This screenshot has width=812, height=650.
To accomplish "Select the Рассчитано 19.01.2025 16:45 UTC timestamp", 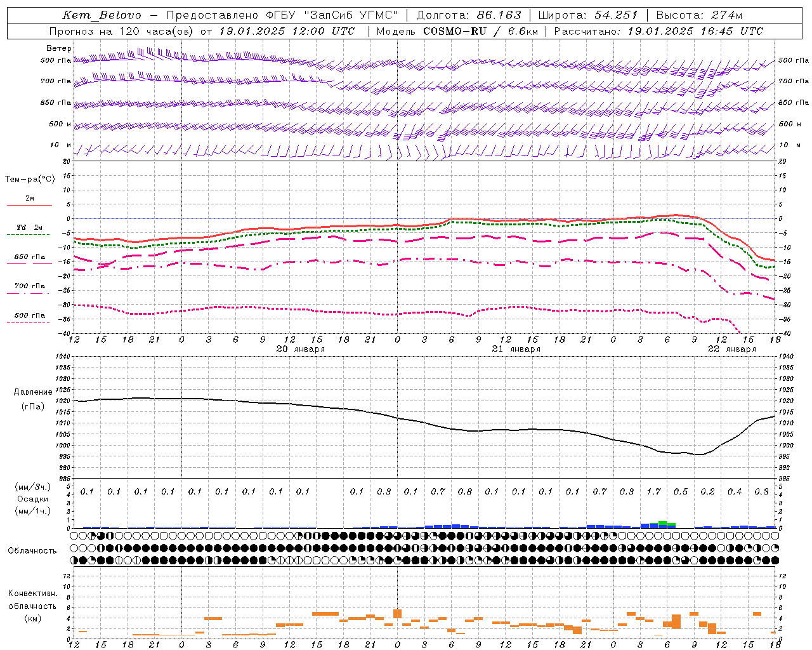I will [658, 31].
